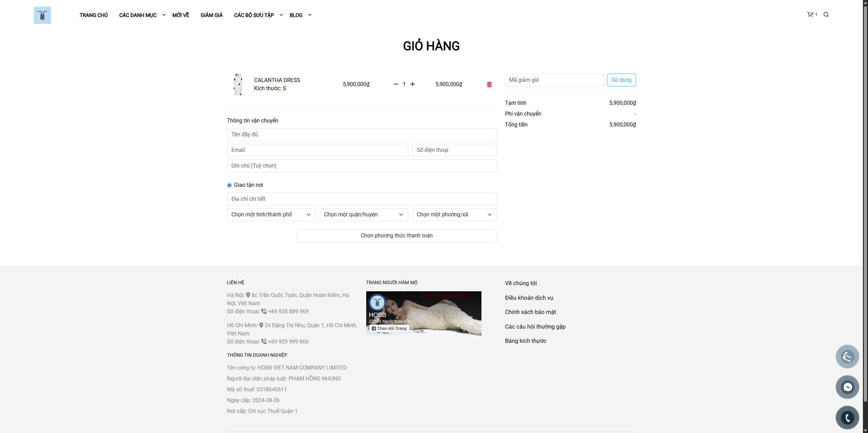Open the Mới về menu item
868x433 pixels.
point(181,15)
